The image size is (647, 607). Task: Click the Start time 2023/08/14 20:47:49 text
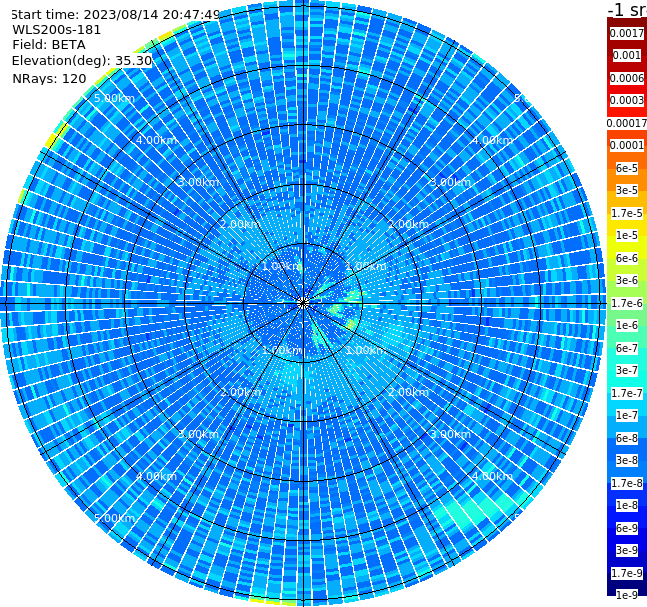(115, 15)
